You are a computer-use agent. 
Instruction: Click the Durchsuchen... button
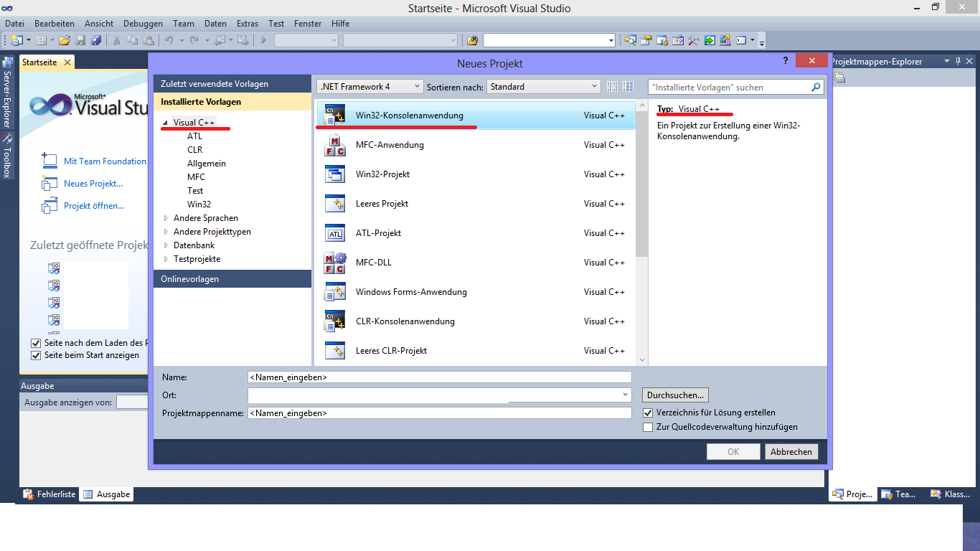[x=675, y=395]
